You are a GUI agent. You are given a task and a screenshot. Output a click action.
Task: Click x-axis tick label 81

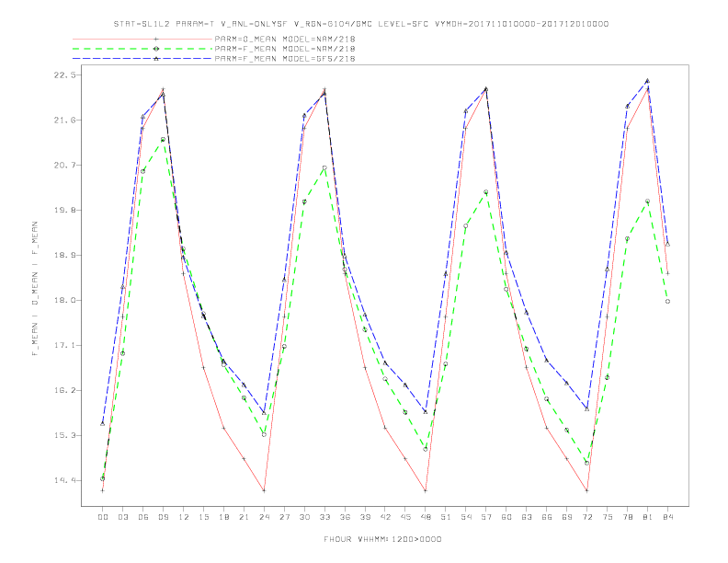pos(648,517)
